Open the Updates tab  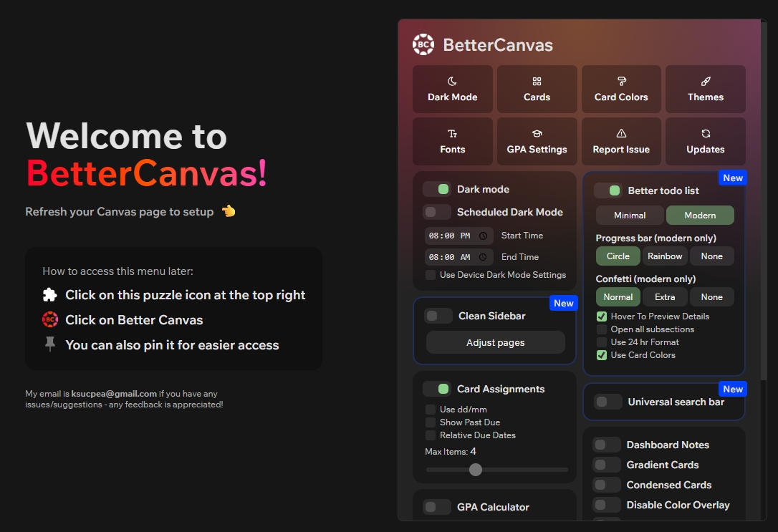706,141
